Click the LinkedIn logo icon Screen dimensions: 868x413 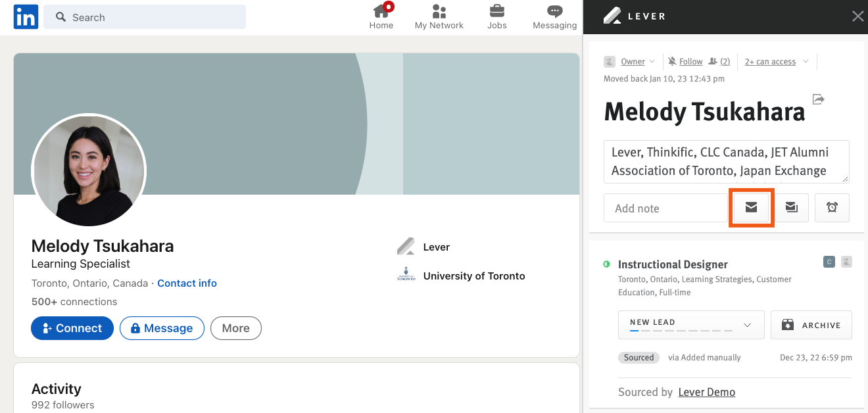(x=26, y=17)
